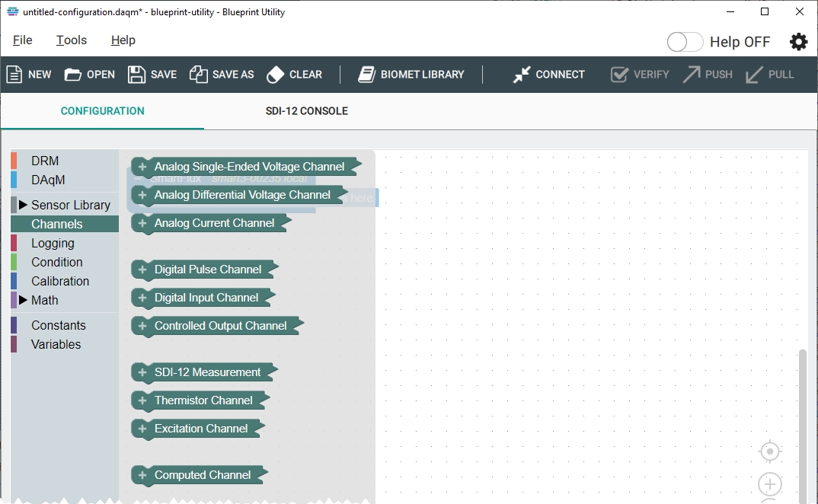Select the Logging category

tap(53, 243)
